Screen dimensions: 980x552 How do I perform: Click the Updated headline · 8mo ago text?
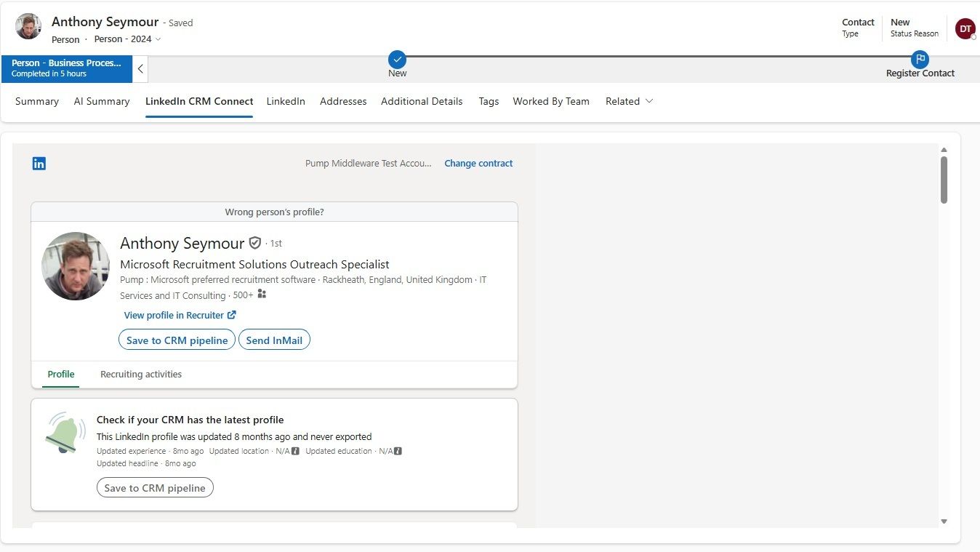click(x=146, y=463)
